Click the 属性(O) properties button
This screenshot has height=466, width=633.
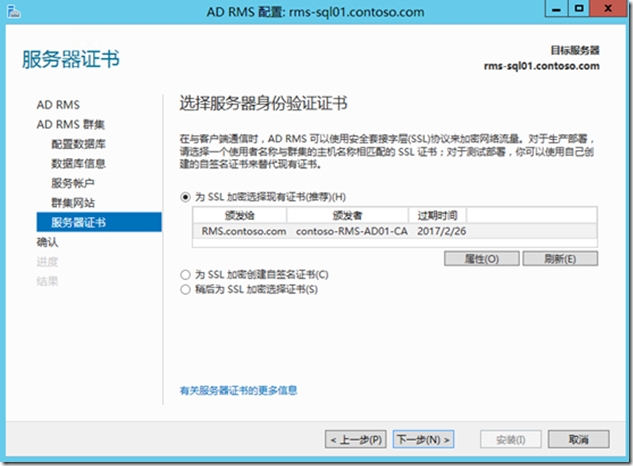click(x=482, y=258)
